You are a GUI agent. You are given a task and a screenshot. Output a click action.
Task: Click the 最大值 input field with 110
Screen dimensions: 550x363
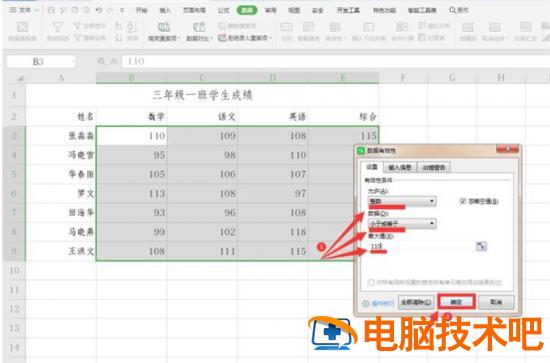pos(421,247)
